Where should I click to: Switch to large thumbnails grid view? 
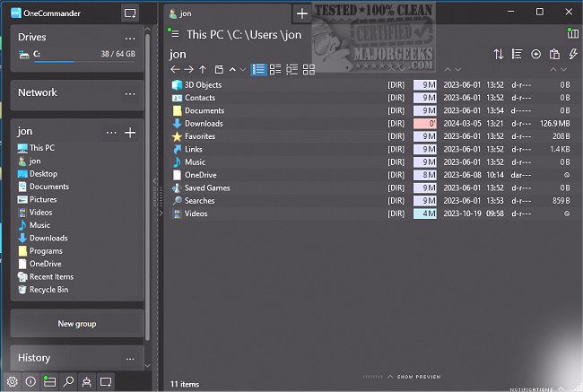point(309,69)
